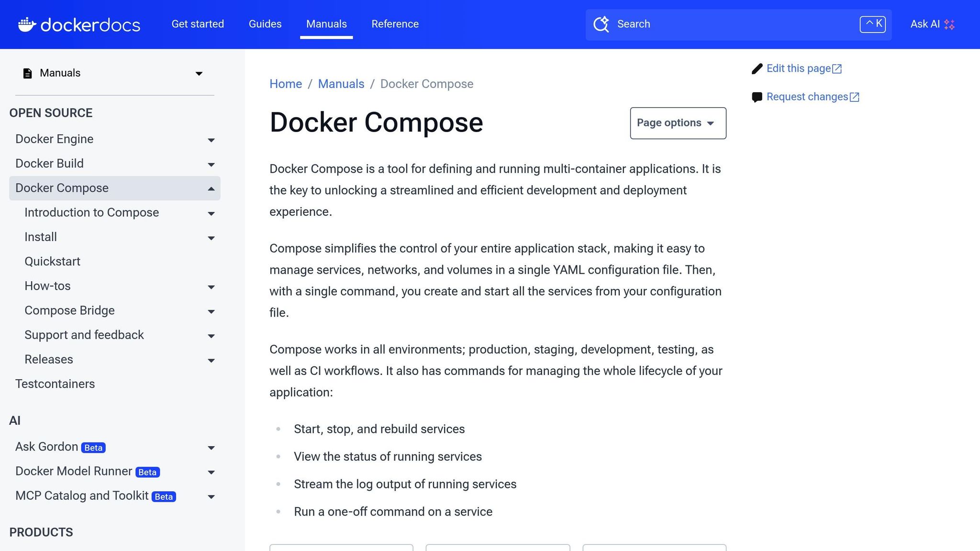980x551 pixels.
Task: Click the search magnifier sparkle icon
Action: (x=601, y=24)
